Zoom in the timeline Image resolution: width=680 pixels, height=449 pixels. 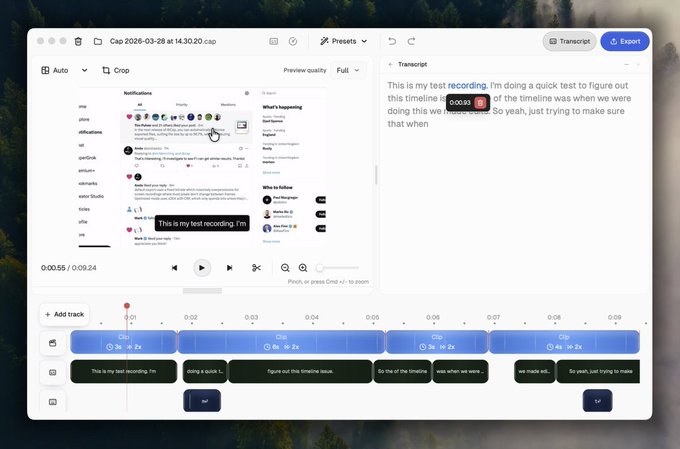click(303, 268)
